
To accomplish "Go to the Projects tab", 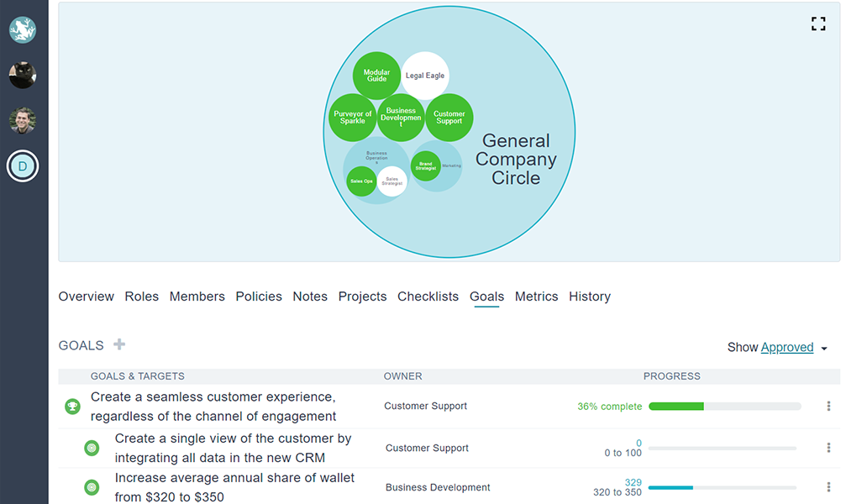I will [x=362, y=297].
